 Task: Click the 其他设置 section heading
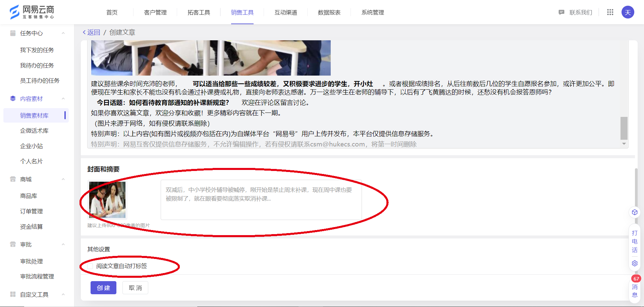coord(99,249)
